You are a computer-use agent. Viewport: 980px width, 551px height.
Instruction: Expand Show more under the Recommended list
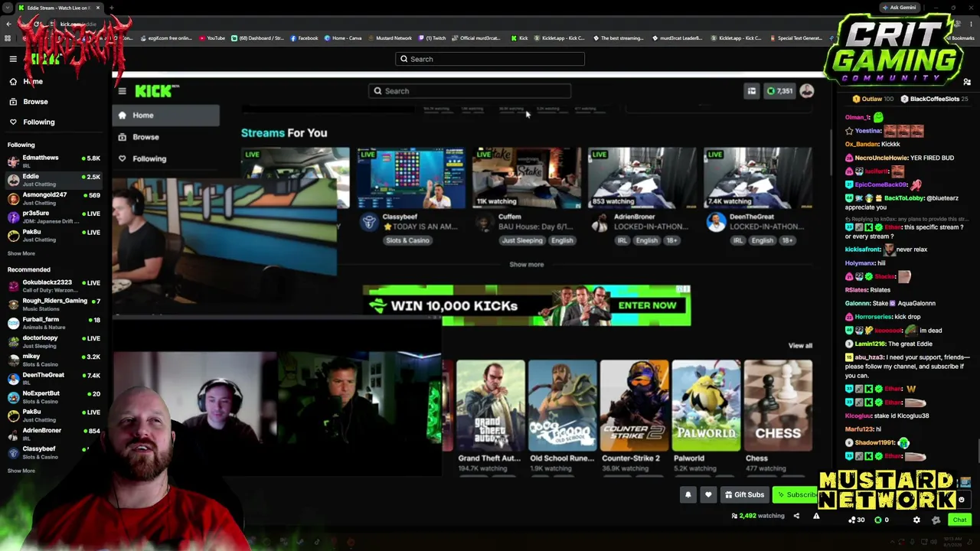21,471
